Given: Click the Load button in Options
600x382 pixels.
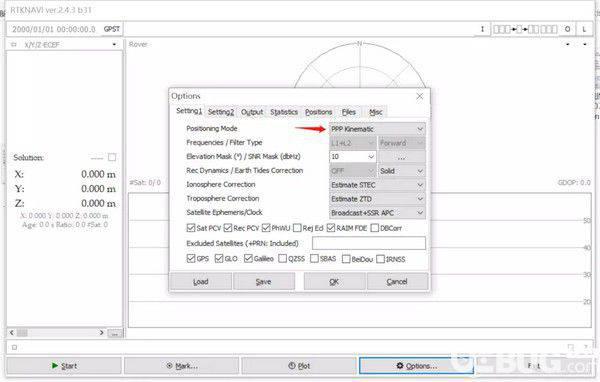Looking at the screenshot, I should pyautogui.click(x=201, y=282).
